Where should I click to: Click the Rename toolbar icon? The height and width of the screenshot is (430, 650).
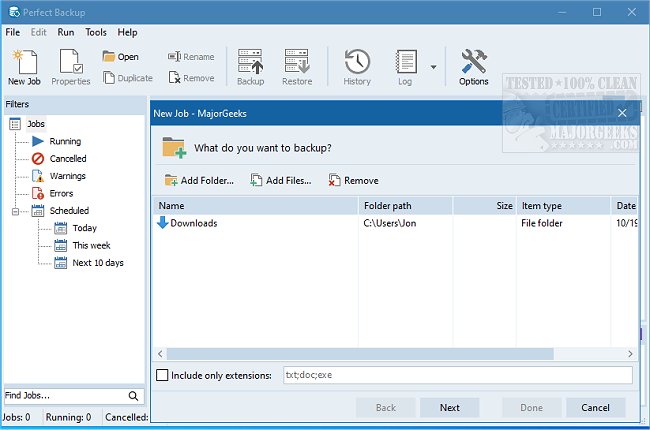[x=191, y=56]
